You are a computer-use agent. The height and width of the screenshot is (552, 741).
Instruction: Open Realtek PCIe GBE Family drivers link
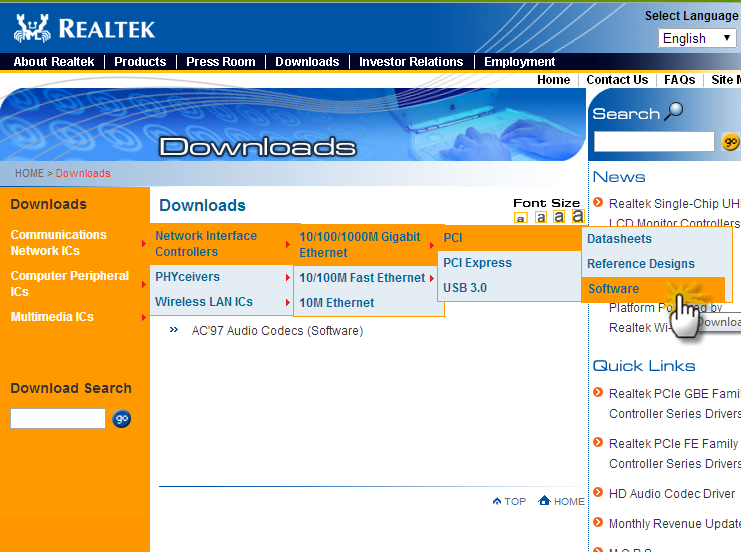pyautogui.click(x=675, y=403)
